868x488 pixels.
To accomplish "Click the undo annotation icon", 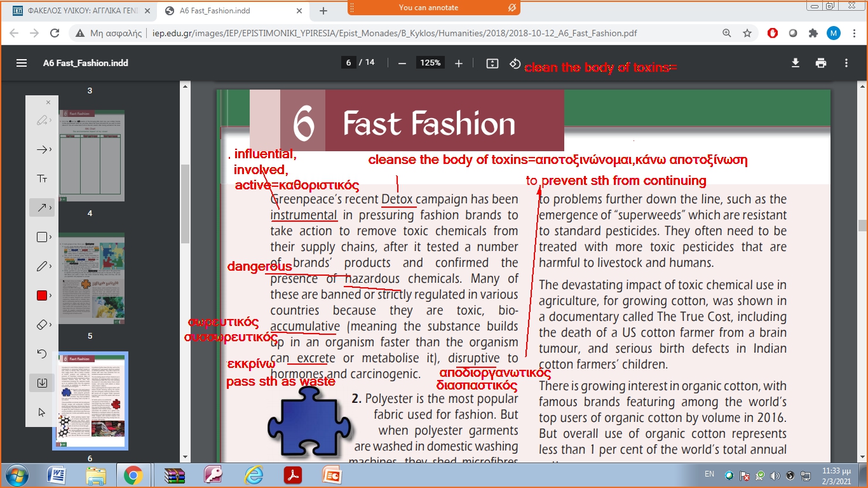I will click(x=42, y=353).
